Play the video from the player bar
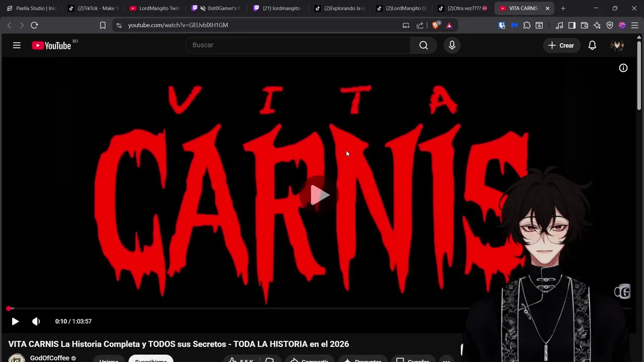 pos(15,321)
